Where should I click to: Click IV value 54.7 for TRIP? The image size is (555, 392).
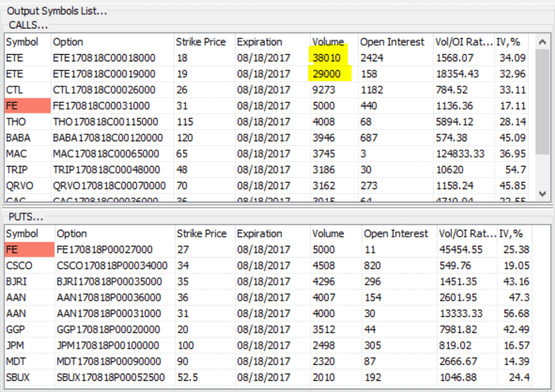point(515,170)
